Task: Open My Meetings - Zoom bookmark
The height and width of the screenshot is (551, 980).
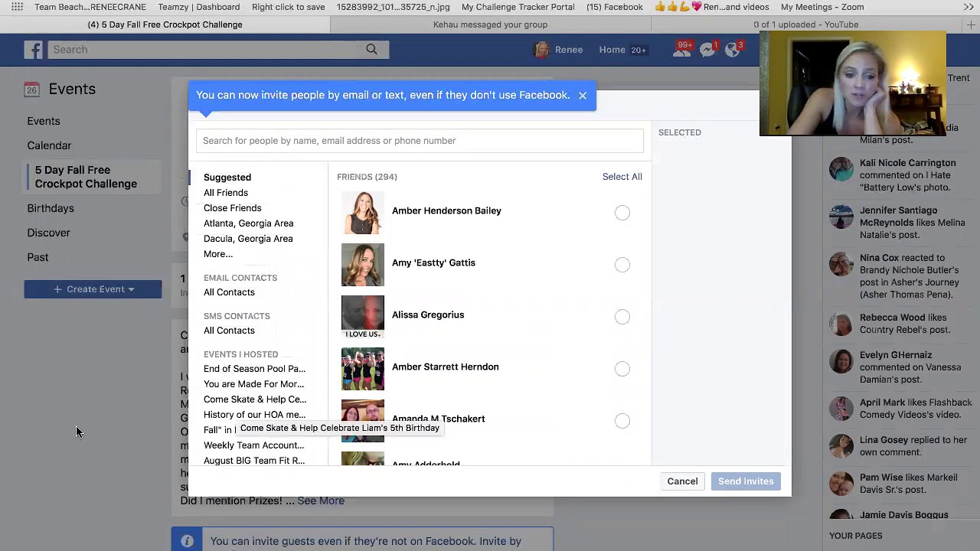Action: click(822, 7)
